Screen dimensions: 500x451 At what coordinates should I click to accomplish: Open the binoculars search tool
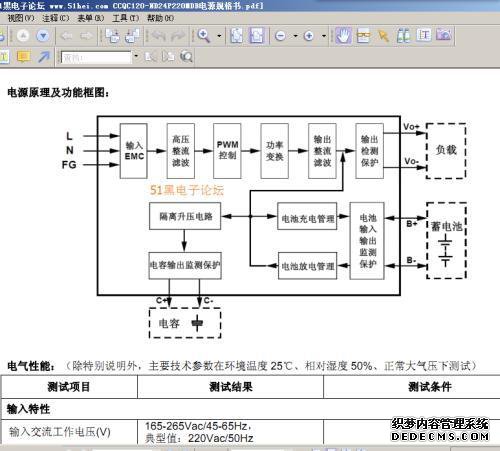click(404, 35)
